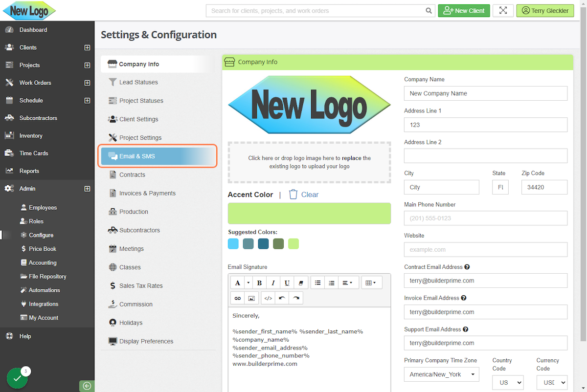The image size is (587, 392).
Task: Click the eraser remove-formatting icon
Action: (x=301, y=283)
